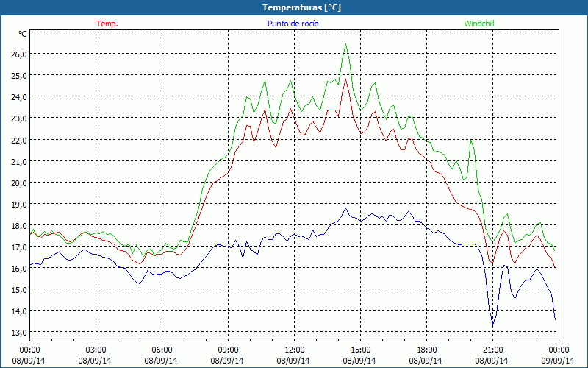Click the 26,0 y-axis value
The width and height of the screenshot is (588, 368).
tap(19, 54)
